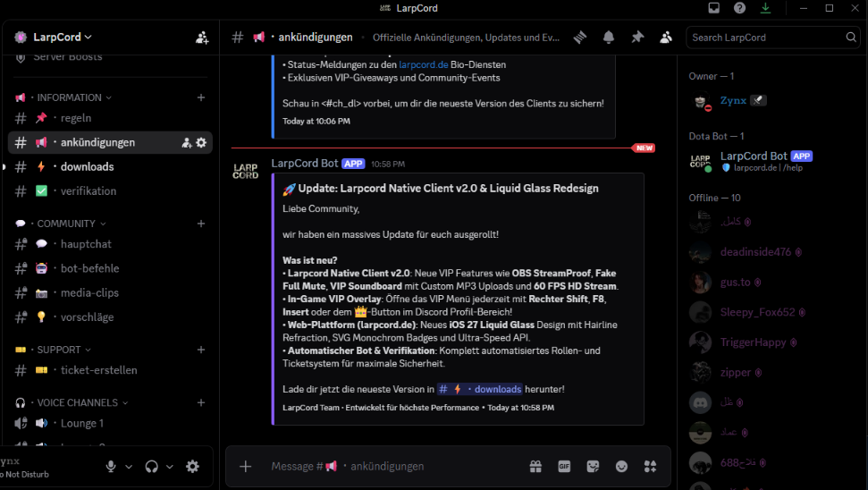Open the sticker picker
The width and height of the screenshot is (868, 490).
coord(593,466)
